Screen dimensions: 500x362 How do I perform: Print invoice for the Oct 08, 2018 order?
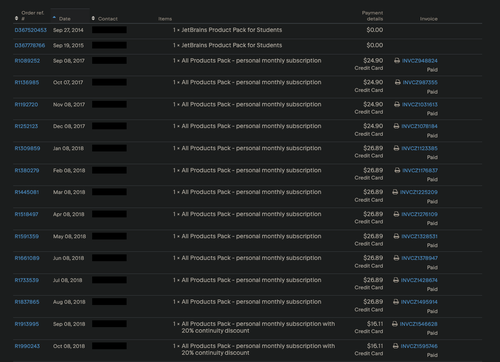click(395, 346)
